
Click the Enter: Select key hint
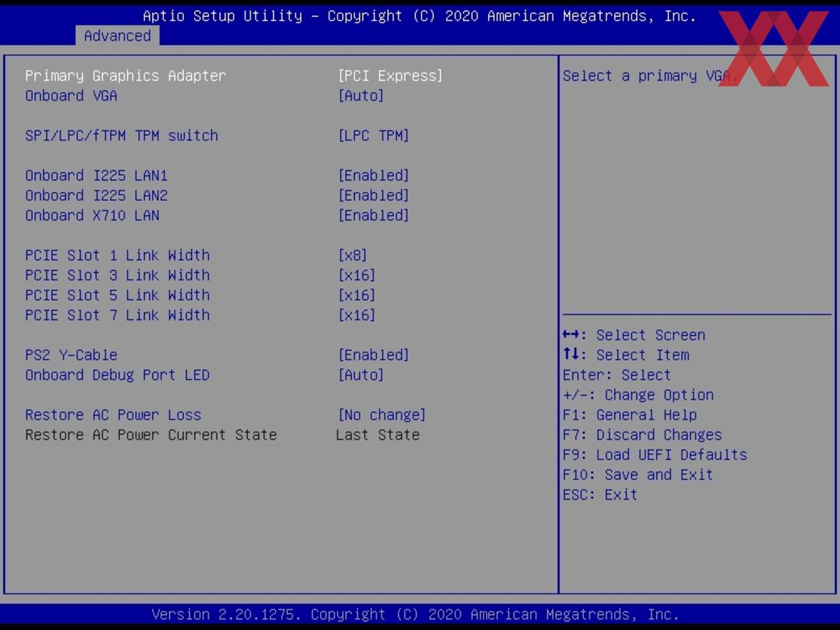616,375
